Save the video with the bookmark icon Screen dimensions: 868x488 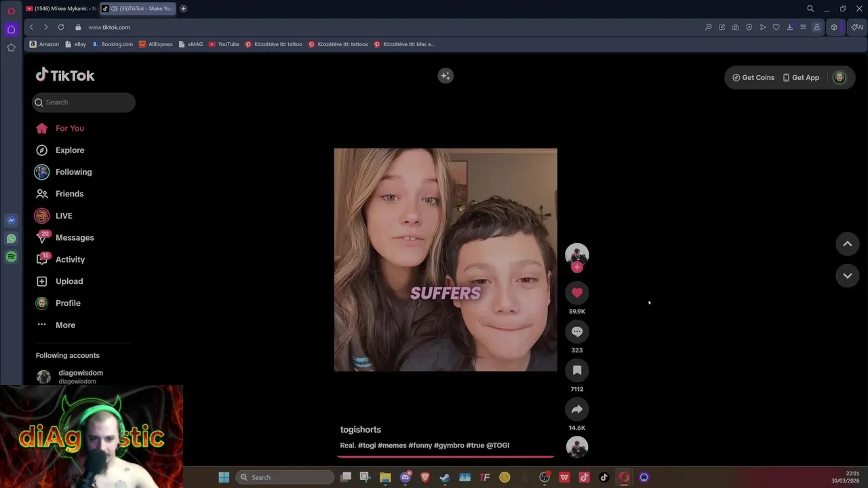tap(577, 370)
